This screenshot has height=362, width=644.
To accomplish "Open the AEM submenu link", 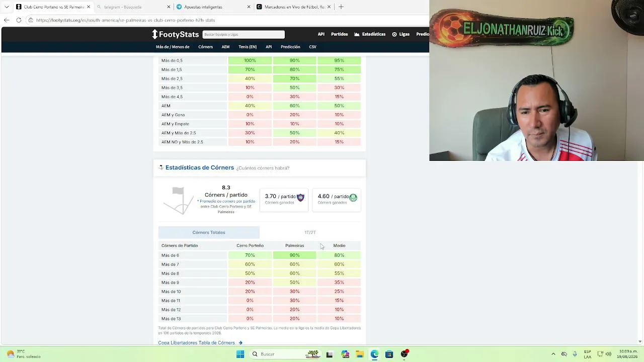I will tap(225, 47).
